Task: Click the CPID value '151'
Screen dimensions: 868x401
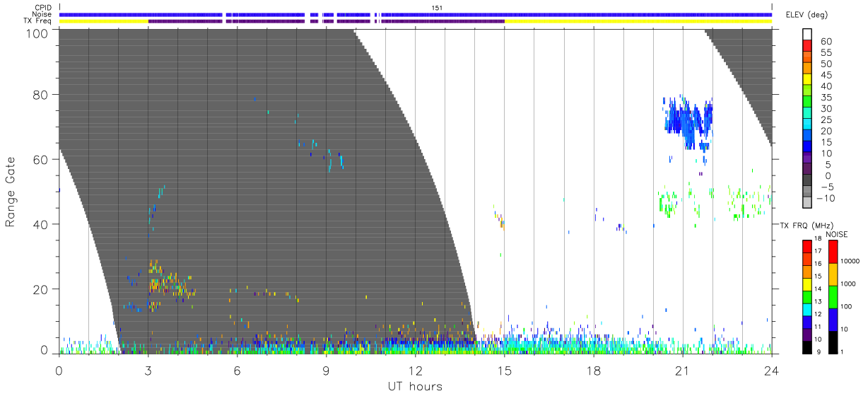Action: (438, 8)
